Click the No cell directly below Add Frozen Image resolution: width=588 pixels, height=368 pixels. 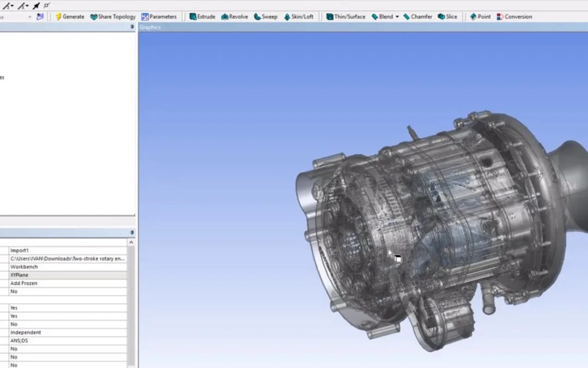(x=68, y=292)
